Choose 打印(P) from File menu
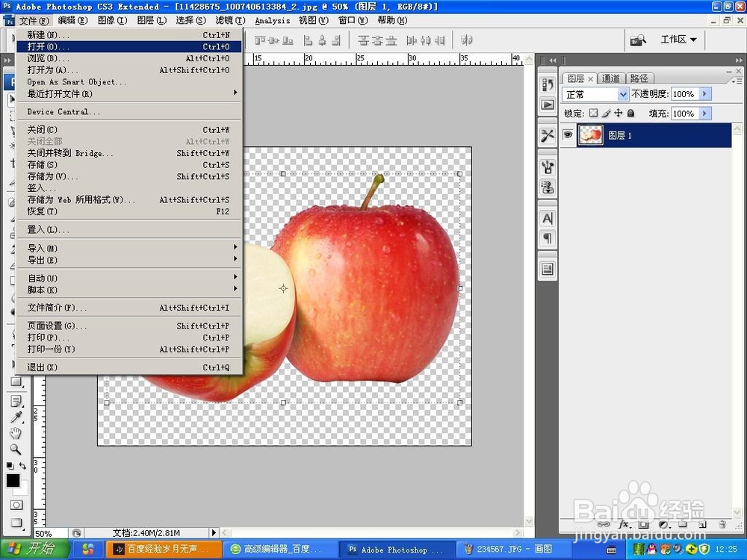 pyautogui.click(x=129, y=337)
